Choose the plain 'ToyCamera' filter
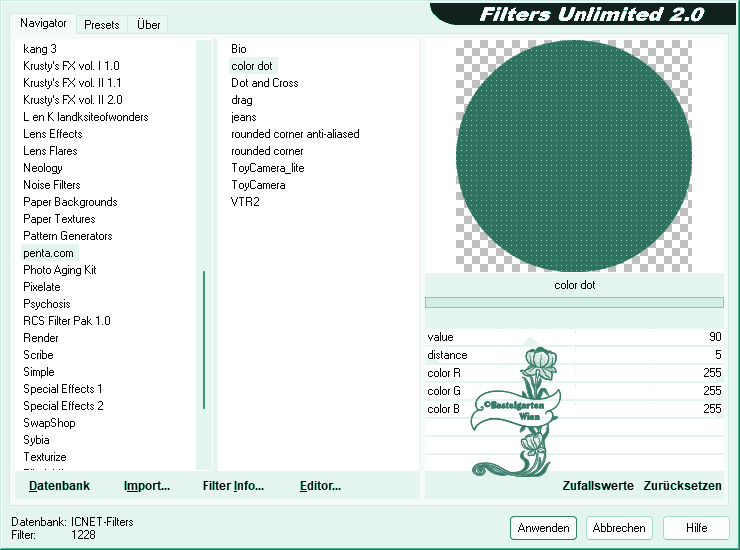Viewport: 740px width, 550px height. 258,185
